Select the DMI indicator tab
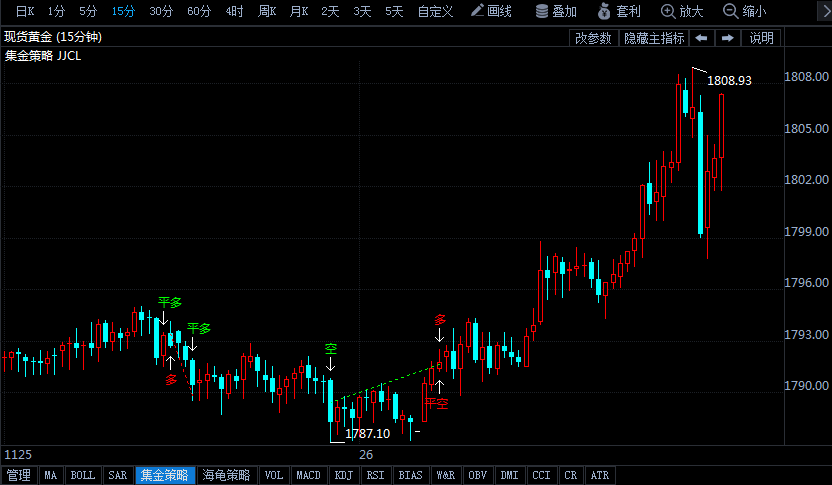 (509, 475)
